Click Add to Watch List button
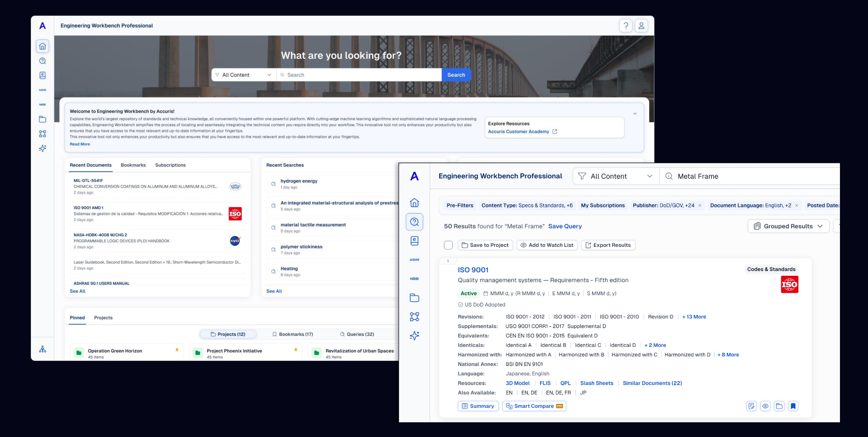 (x=547, y=245)
